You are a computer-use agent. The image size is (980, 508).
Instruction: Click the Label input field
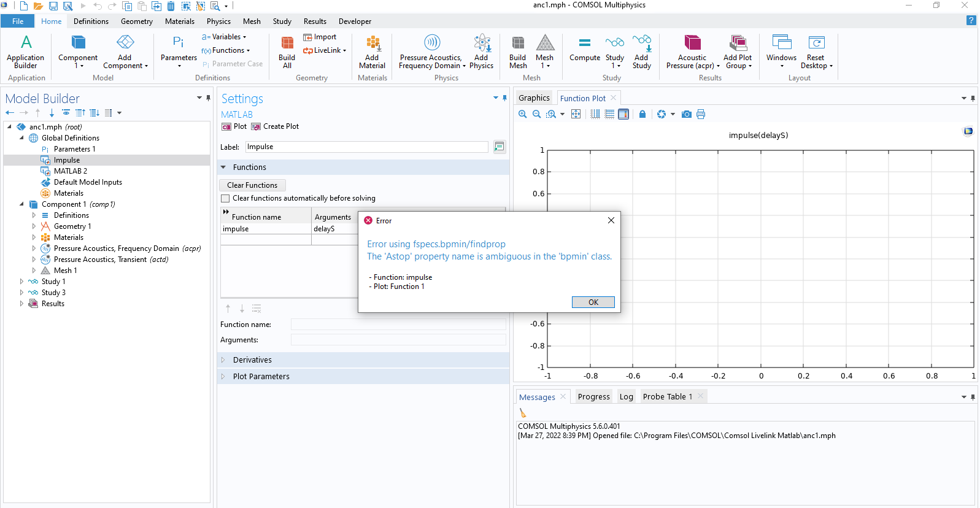coord(366,147)
